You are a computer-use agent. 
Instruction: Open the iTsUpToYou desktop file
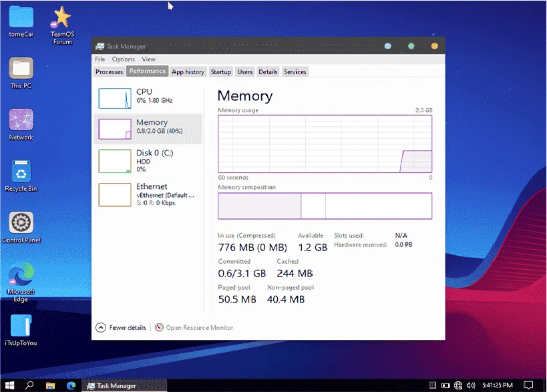pos(21,331)
